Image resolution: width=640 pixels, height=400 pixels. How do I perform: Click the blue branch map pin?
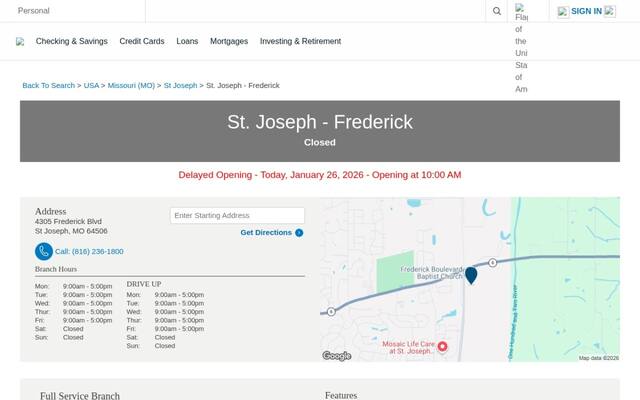471,276
